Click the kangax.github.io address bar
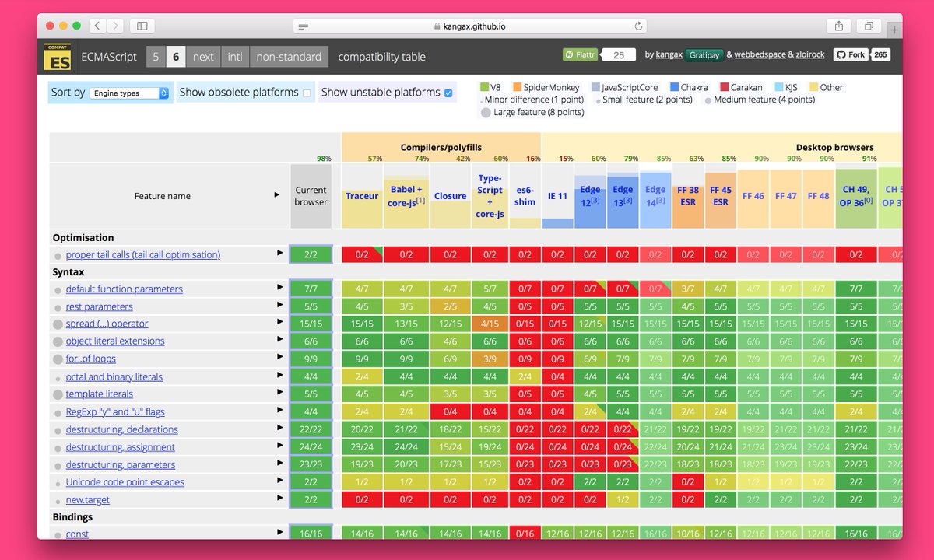934x560 pixels. pyautogui.click(x=472, y=26)
